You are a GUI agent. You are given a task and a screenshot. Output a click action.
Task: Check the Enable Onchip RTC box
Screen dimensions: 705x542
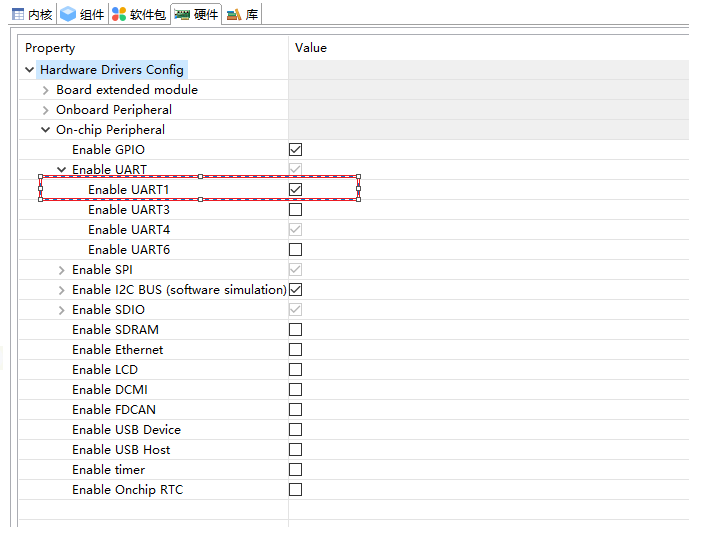pos(295,490)
